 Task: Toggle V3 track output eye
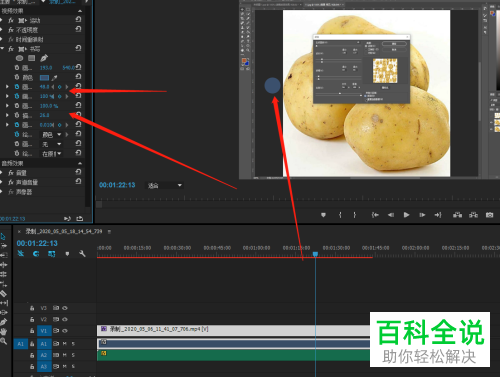[65, 308]
